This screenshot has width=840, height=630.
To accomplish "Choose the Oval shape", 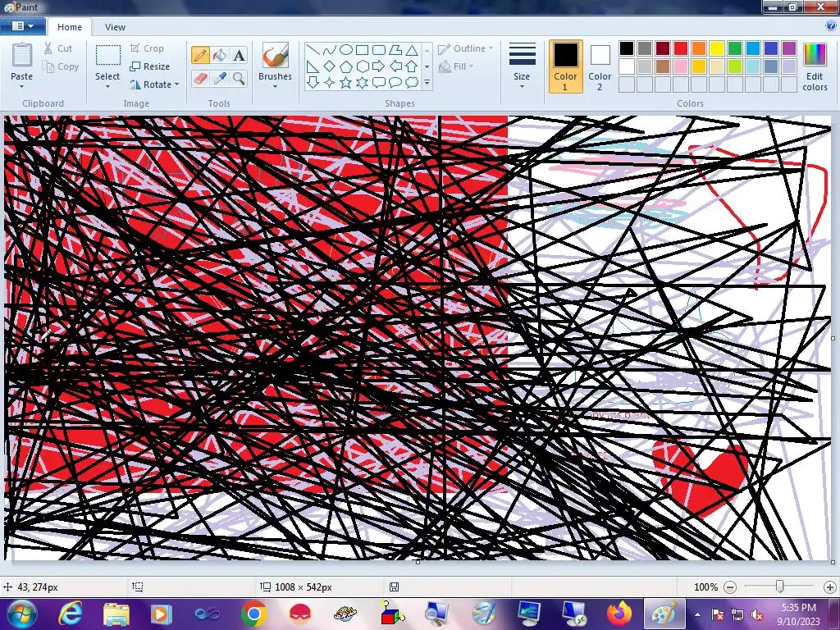I will pos(346,50).
